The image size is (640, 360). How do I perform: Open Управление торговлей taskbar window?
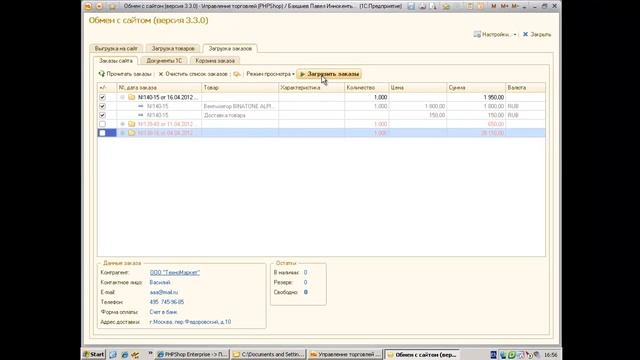[345, 354]
